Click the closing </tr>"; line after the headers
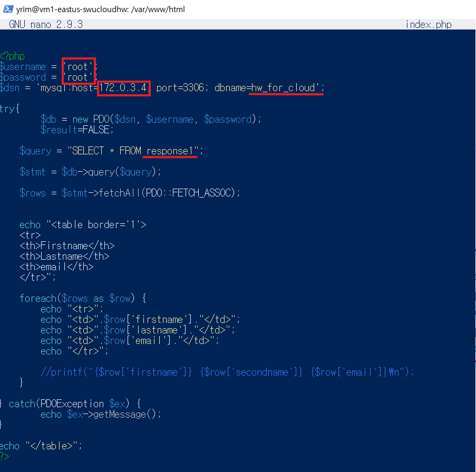Image resolution: width=476 pixels, height=472 pixels. click(37, 277)
